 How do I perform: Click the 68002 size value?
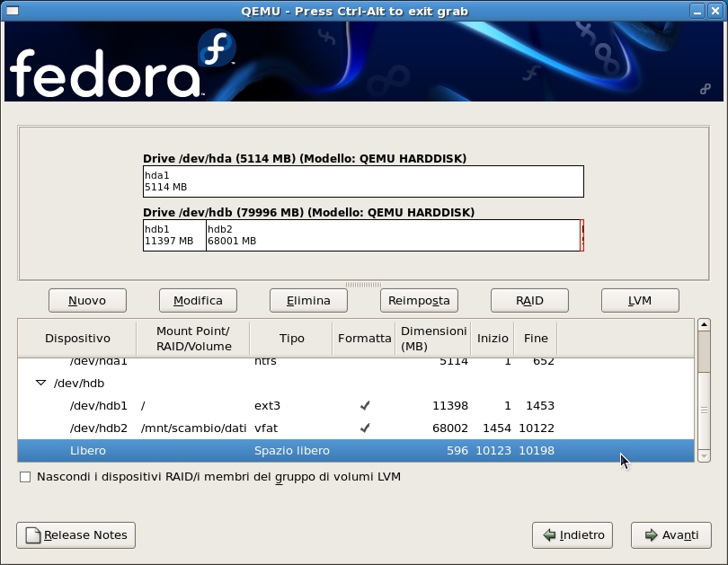pos(450,428)
